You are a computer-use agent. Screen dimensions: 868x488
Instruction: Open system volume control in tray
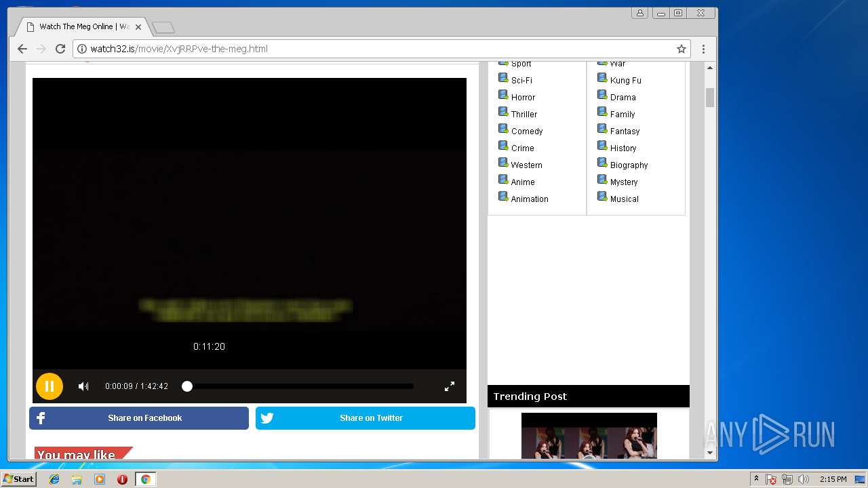tap(804, 479)
